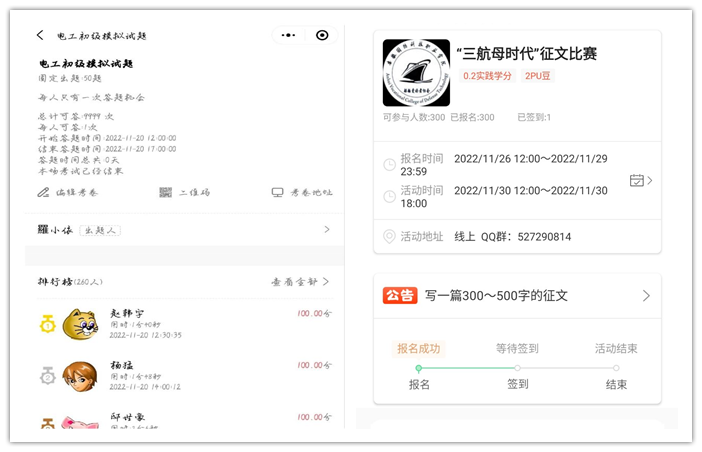
Task: Tap the back arrow beside 电工初级模拟试题
Action: 40,35
